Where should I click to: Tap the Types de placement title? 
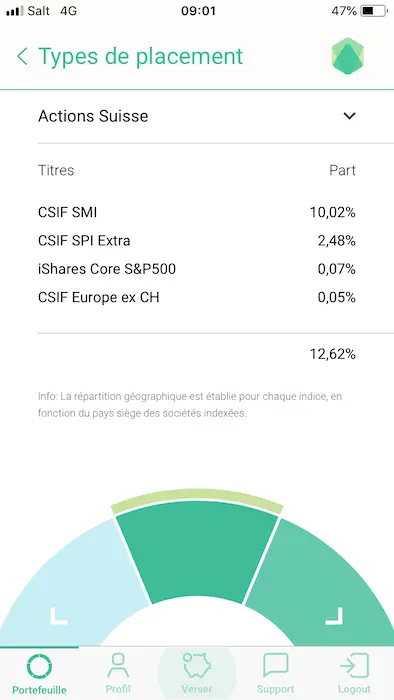[141, 56]
